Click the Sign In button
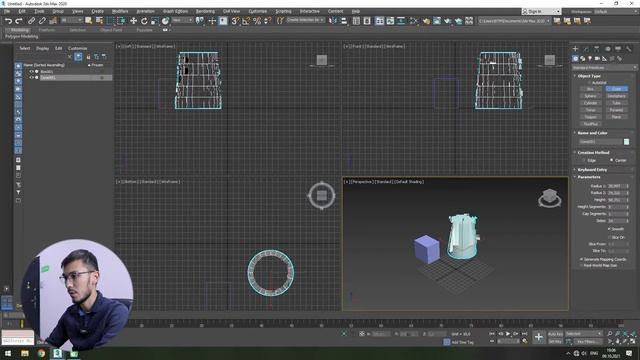Screen dimensions: 640x360 541,11
